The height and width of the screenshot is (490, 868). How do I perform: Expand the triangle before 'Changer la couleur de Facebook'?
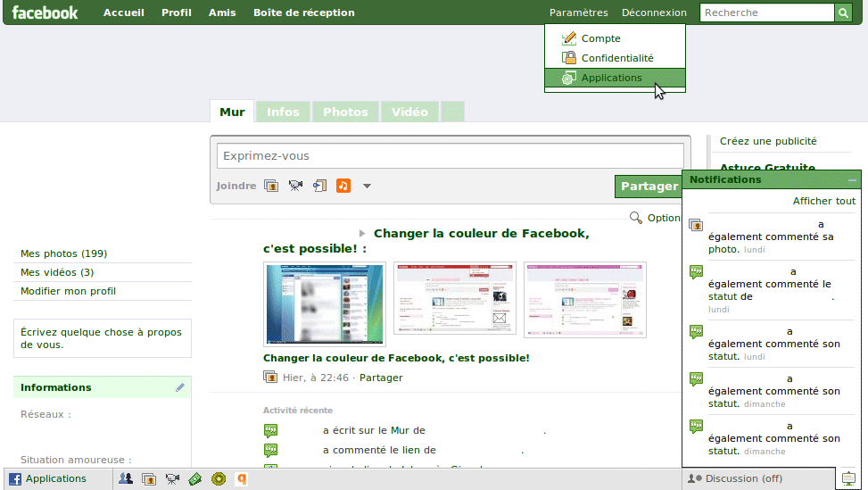coord(362,234)
